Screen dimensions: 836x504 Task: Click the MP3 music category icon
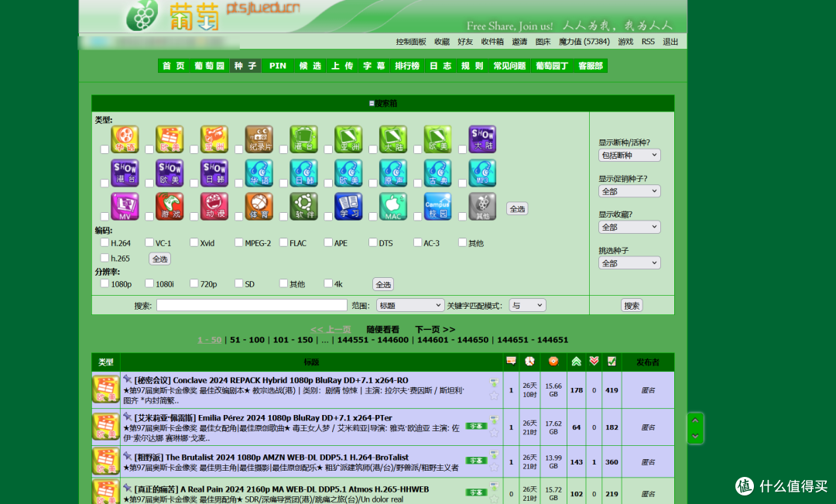(482, 173)
